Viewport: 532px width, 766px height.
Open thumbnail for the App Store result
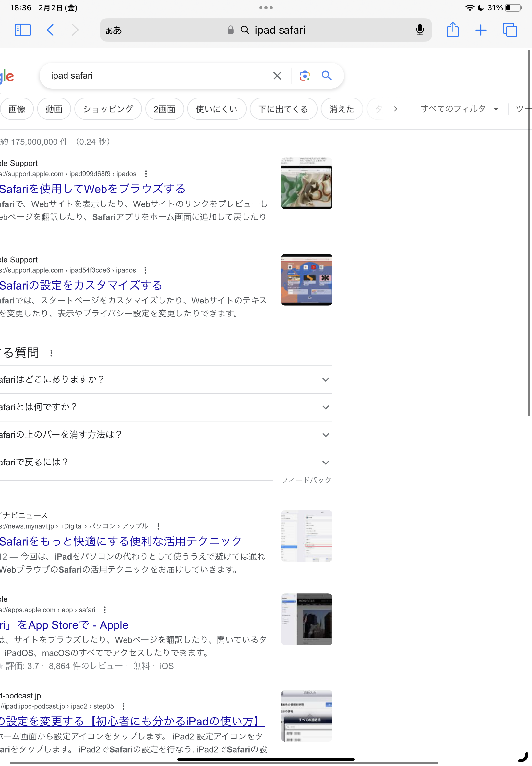(x=306, y=619)
